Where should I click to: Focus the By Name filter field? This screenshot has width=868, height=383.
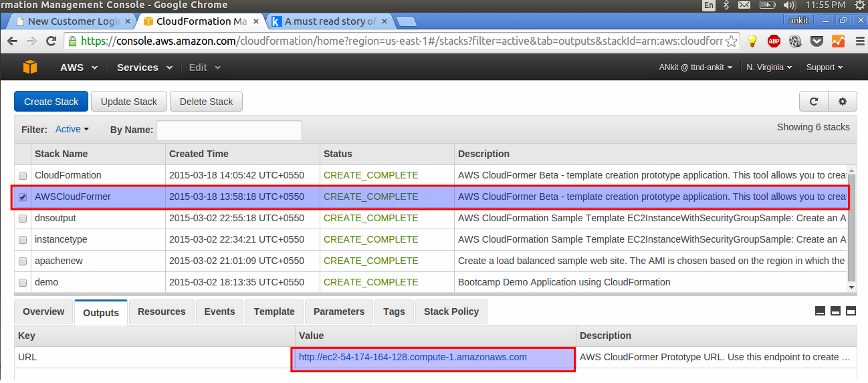(x=229, y=130)
